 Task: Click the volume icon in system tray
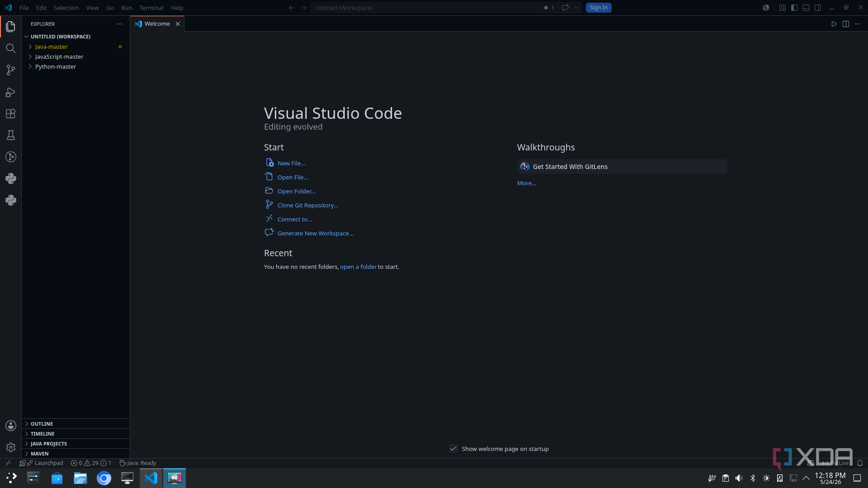(x=739, y=478)
